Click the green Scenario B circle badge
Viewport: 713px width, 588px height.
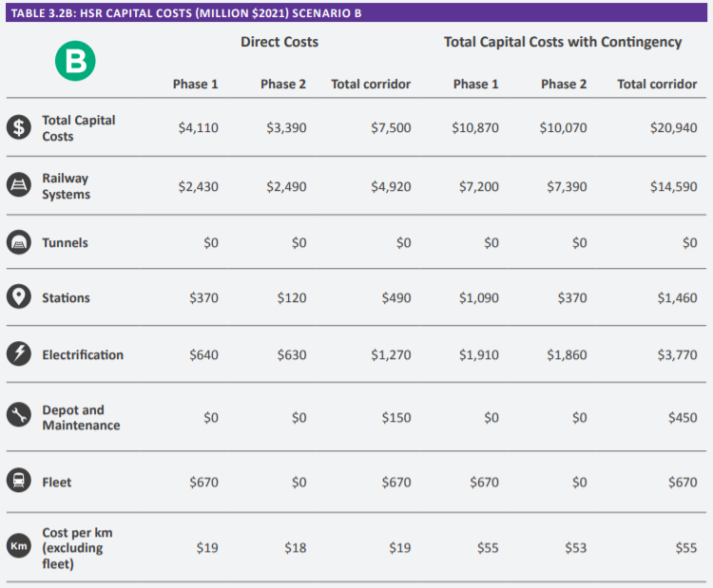tap(75, 62)
